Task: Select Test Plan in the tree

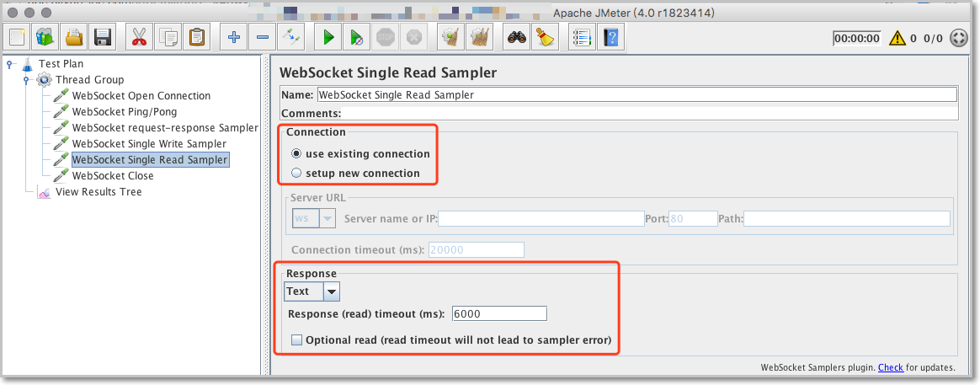Action: pyautogui.click(x=61, y=63)
